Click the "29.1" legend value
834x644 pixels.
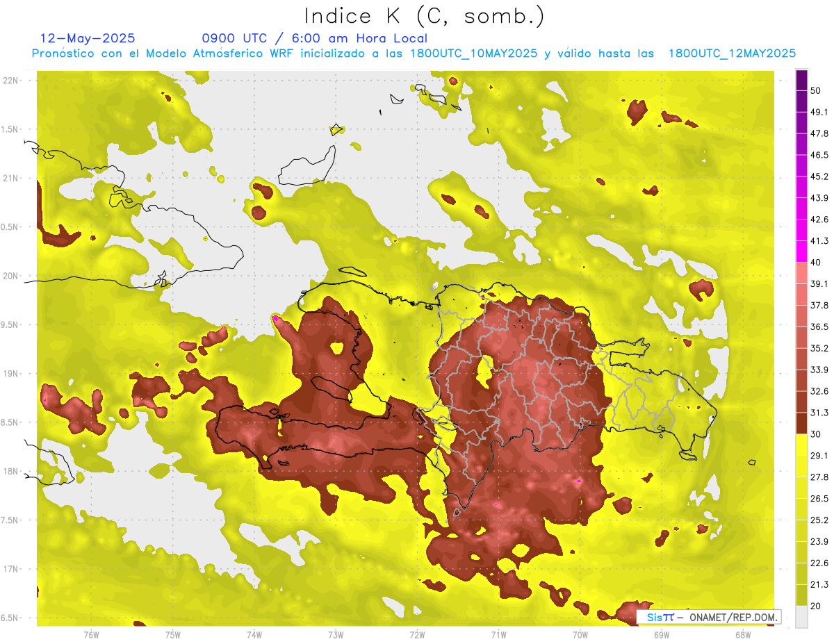[819, 456]
